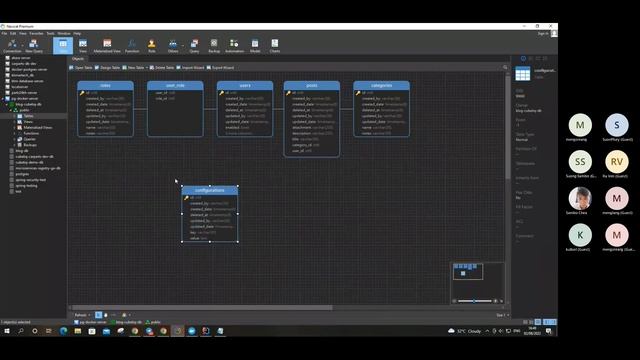Open the Help menu
The width and height of the screenshot is (640, 360).
click(x=77, y=33)
